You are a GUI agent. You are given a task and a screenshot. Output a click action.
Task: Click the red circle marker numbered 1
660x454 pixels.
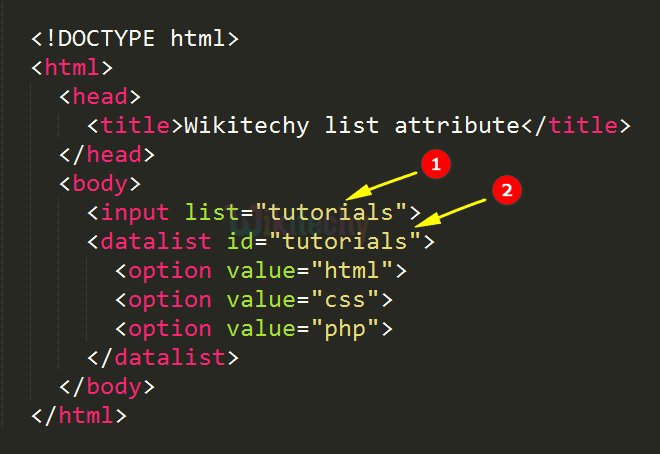432,165
